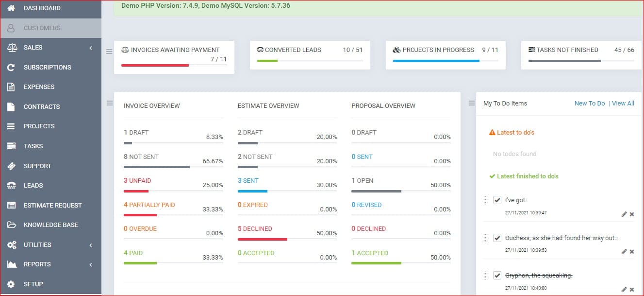Click the 4 Paid invoices label
The height and width of the screenshot is (296, 644).
(x=133, y=253)
